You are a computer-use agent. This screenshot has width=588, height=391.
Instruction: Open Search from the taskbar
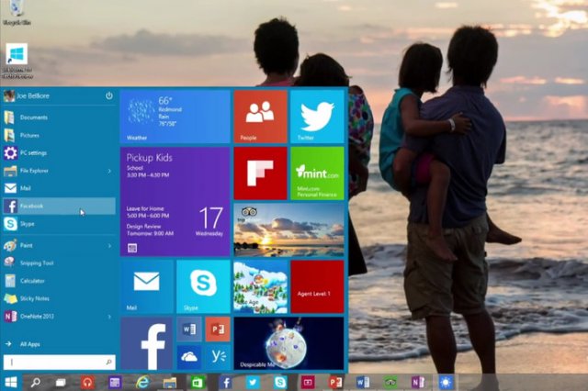(x=36, y=383)
